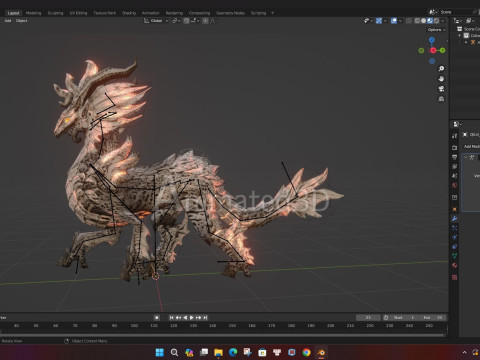The image size is (480, 360).
Task: Click the green Y axis gizmo ball
Action: click(x=442, y=50)
